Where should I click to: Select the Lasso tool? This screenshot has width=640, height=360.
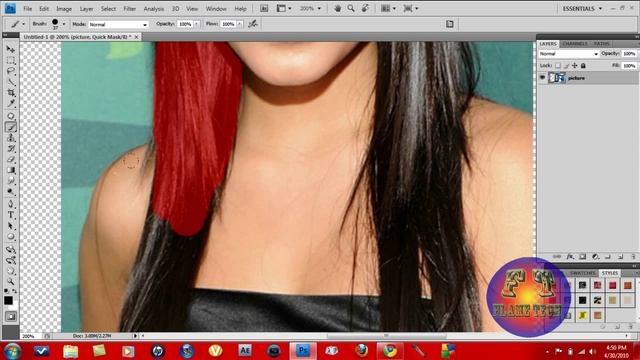pyautogui.click(x=11, y=71)
